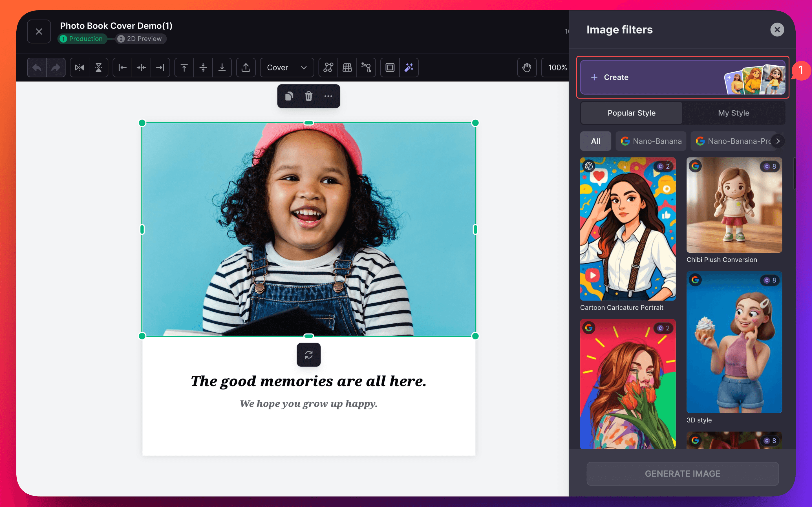Click the upload image icon
The height and width of the screenshot is (507, 812).
(246, 67)
